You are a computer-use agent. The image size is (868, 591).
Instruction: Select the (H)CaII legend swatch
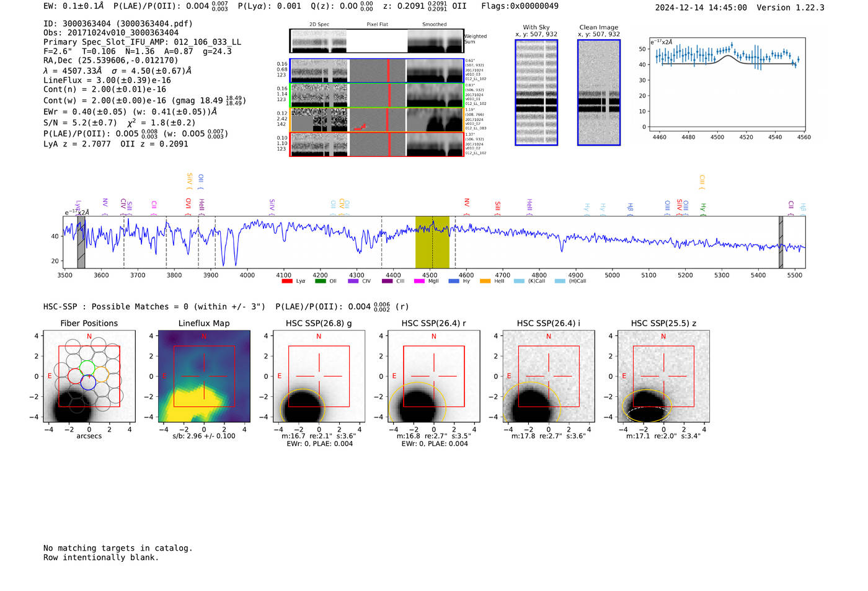[560, 282]
